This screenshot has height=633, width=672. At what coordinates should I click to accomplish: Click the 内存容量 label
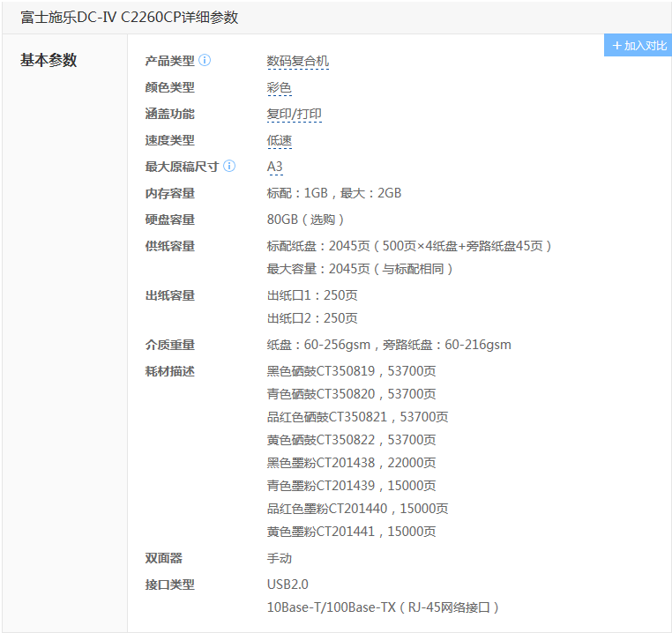pos(170,193)
